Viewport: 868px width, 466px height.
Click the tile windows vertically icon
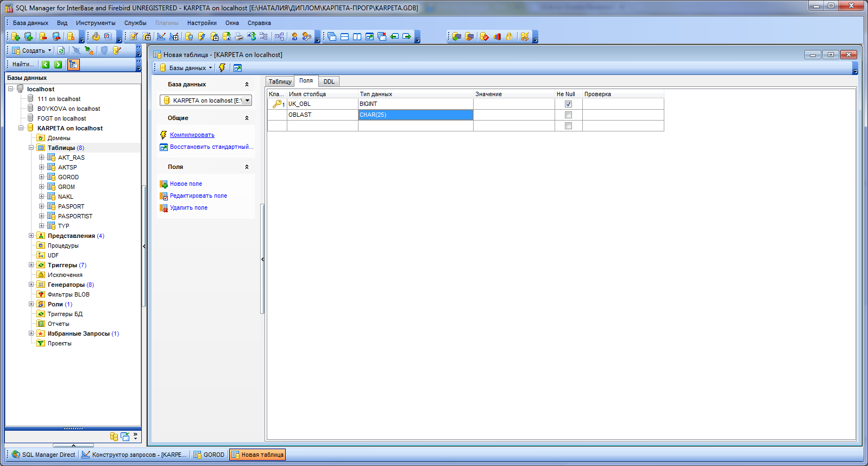click(357, 36)
